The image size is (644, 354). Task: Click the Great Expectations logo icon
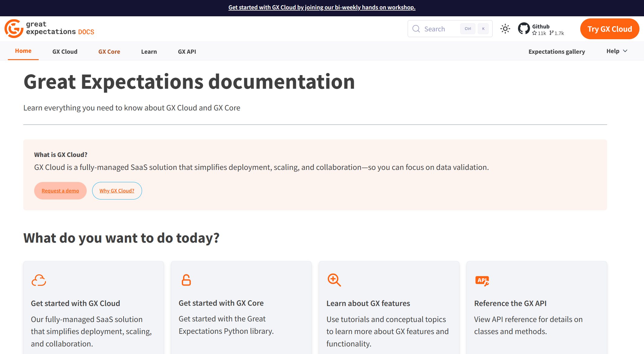[x=14, y=29]
